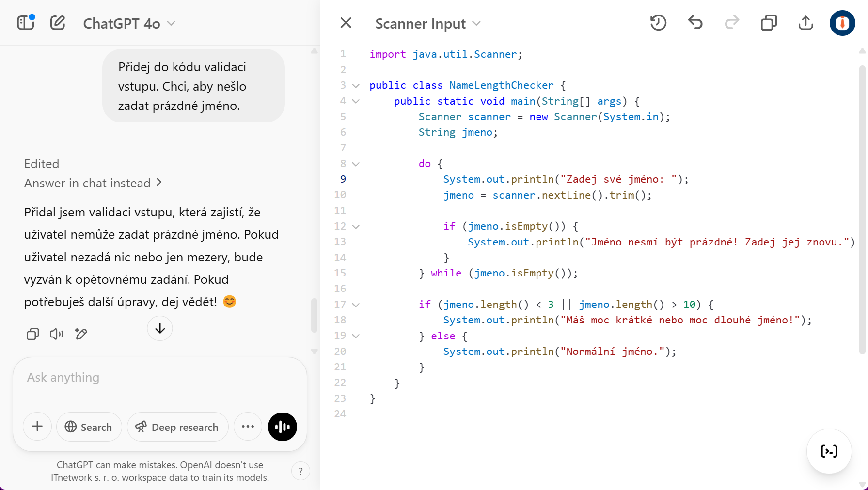The height and width of the screenshot is (490, 868).
Task: Collapse the class definition at line 3
Action: 356,86
